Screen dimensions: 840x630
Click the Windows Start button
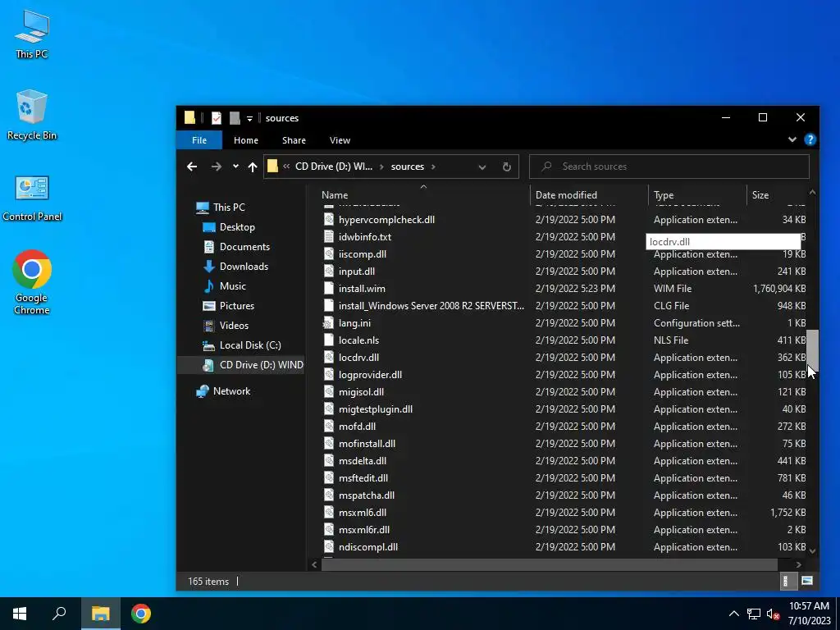pos(20,614)
